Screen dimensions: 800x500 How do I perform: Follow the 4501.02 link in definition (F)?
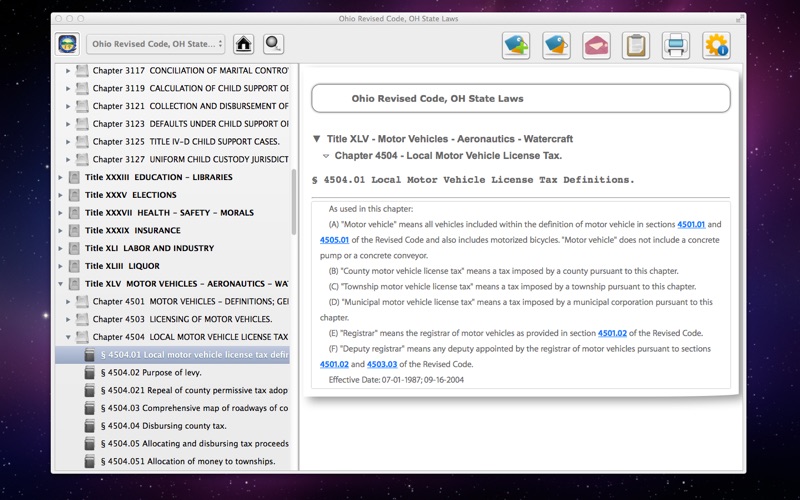coord(334,364)
